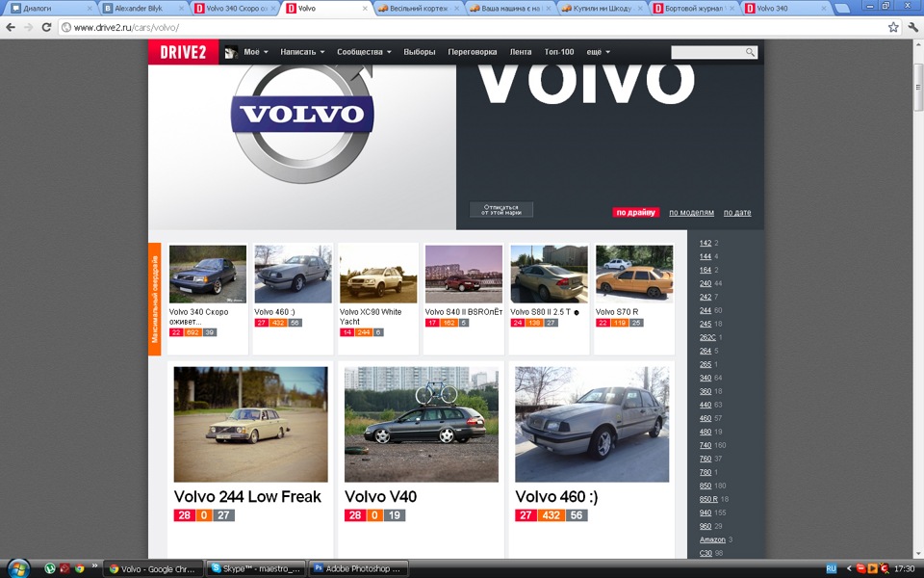924x578 pixels.
Task: Sort by 'по дате' link
Action: pos(737,212)
